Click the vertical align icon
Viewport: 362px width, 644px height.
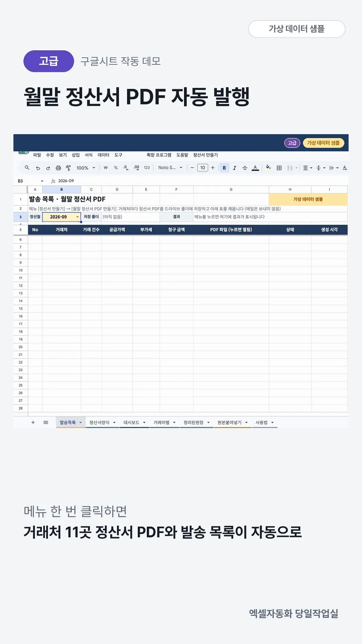tap(318, 168)
